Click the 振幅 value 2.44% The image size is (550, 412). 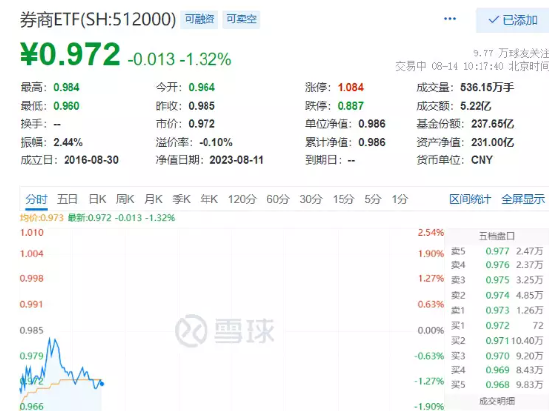(x=68, y=142)
